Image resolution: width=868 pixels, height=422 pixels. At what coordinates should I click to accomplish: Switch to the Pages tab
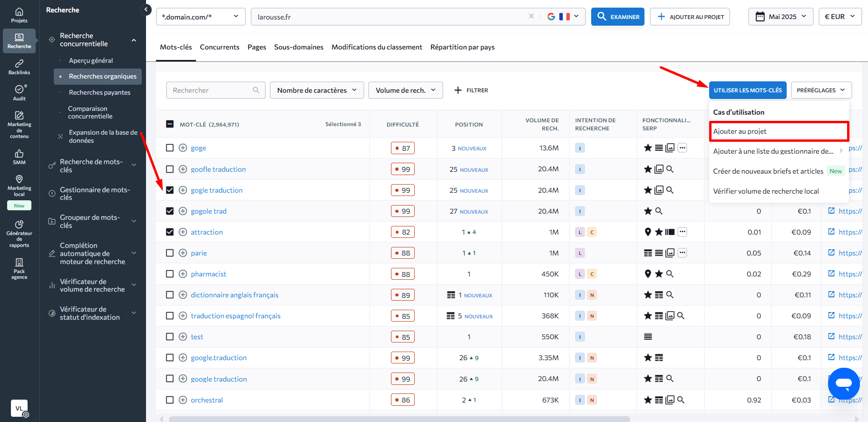click(x=257, y=47)
